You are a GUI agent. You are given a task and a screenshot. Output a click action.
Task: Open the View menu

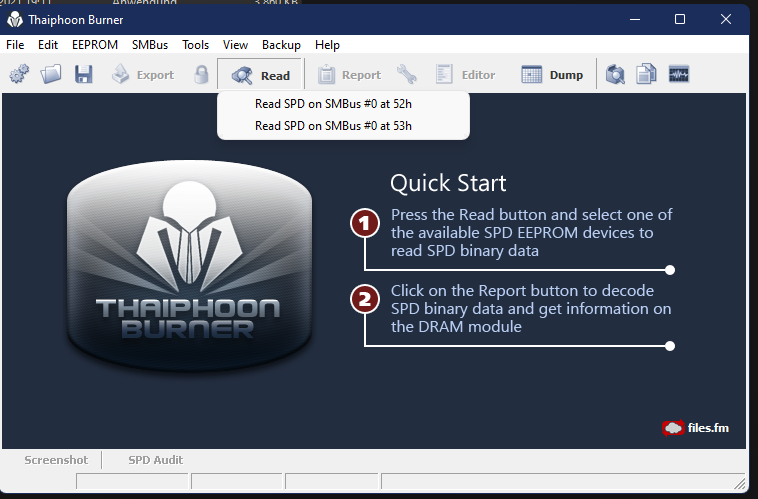click(x=235, y=45)
